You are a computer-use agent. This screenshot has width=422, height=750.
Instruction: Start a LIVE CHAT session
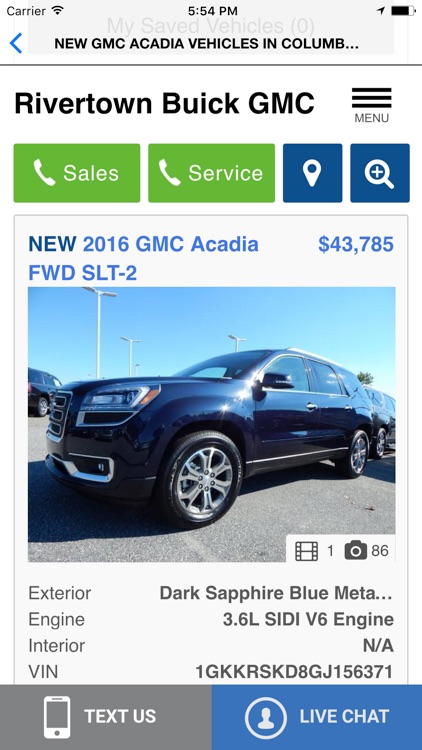(x=317, y=717)
